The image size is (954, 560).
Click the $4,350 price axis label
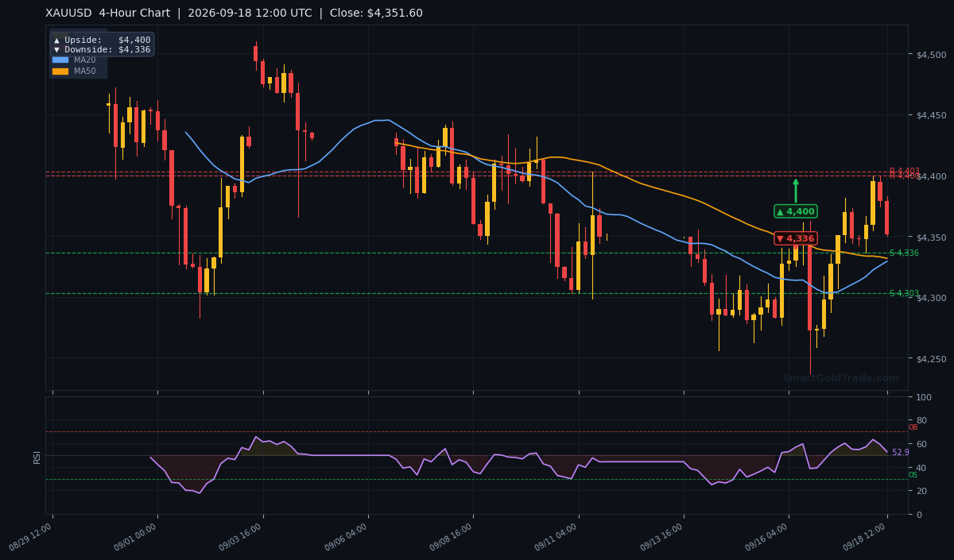pos(931,237)
